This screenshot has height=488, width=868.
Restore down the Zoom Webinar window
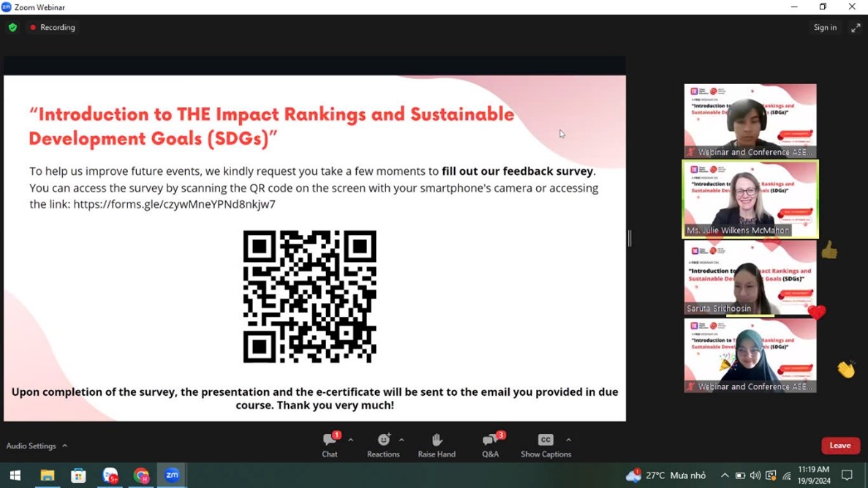coord(823,7)
